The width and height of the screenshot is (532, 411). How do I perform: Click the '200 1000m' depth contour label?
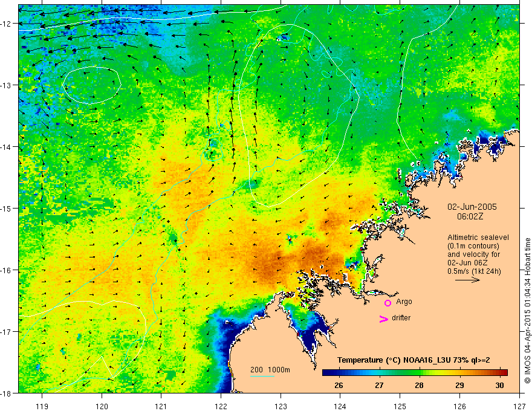(270, 370)
